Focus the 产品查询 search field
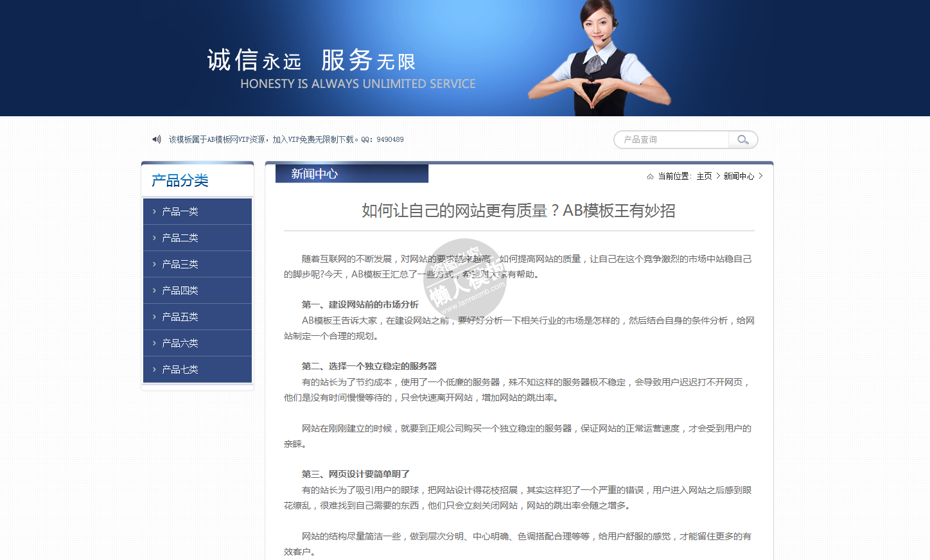 click(671, 139)
